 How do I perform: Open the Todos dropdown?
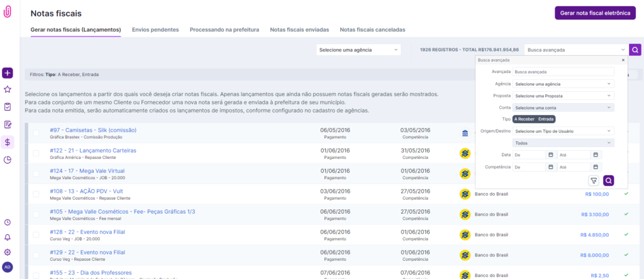tap(563, 143)
